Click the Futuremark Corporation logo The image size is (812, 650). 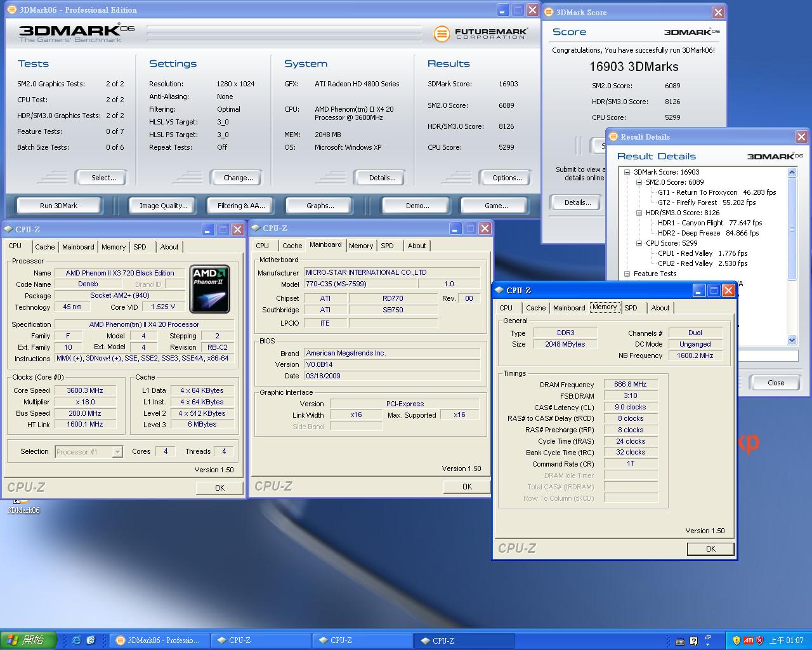tap(481, 34)
